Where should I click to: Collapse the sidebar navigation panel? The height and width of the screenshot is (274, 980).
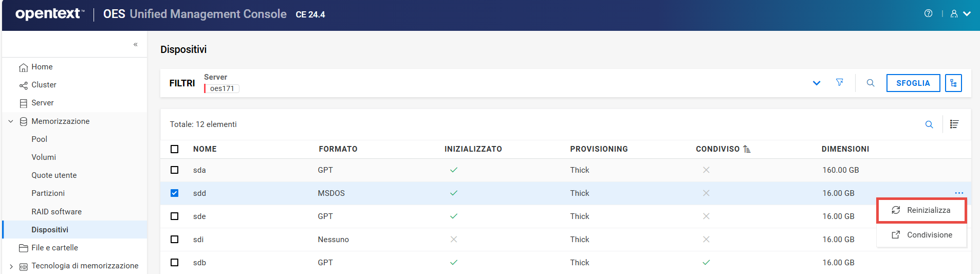point(136,44)
